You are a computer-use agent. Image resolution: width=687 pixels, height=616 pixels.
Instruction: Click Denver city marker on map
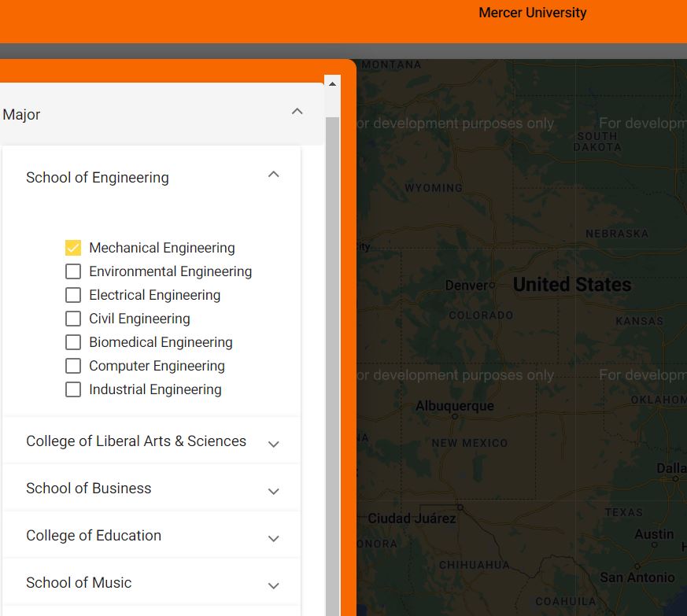(492, 285)
